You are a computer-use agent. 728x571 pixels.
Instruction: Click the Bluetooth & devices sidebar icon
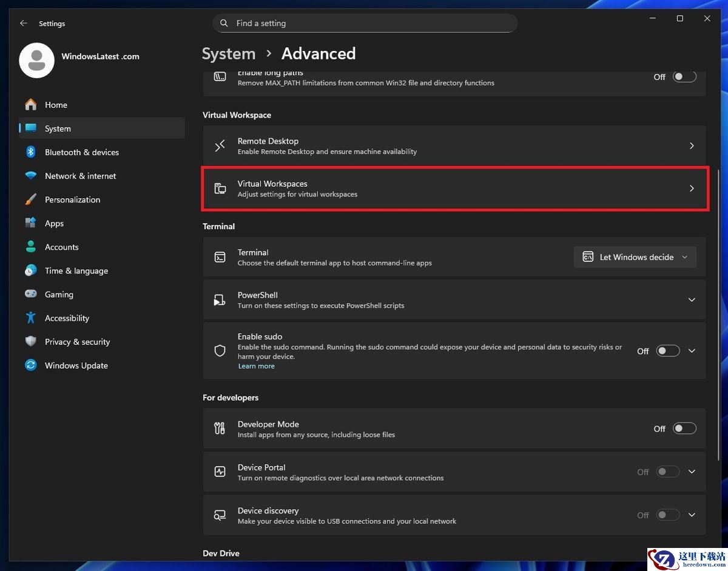(31, 152)
